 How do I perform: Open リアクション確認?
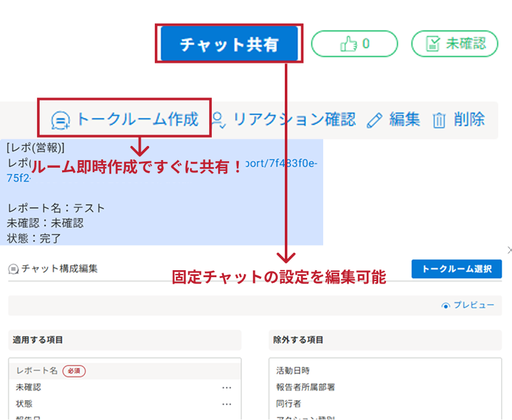(x=294, y=119)
